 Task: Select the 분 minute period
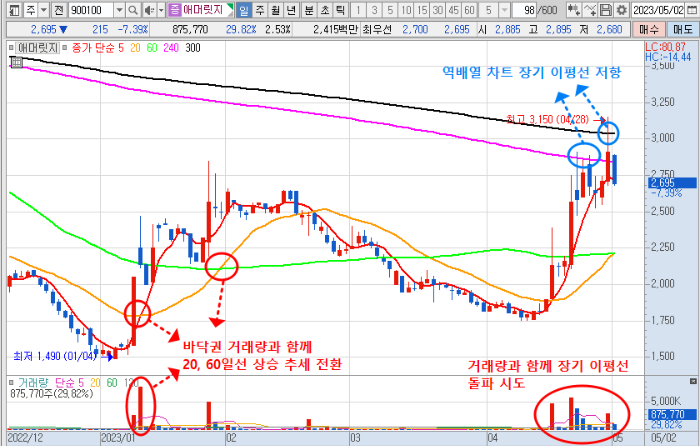[309, 10]
